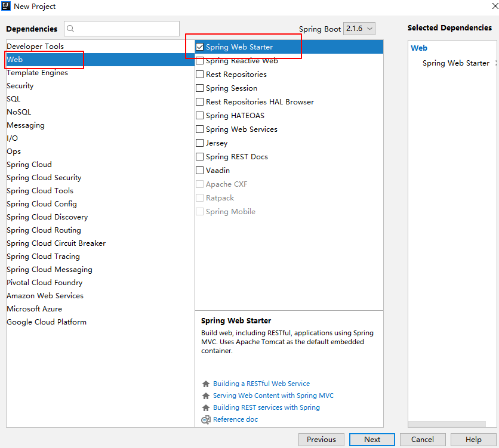Click home icon beside Building a RESTful Web Service
499x448 pixels.
[x=206, y=384]
